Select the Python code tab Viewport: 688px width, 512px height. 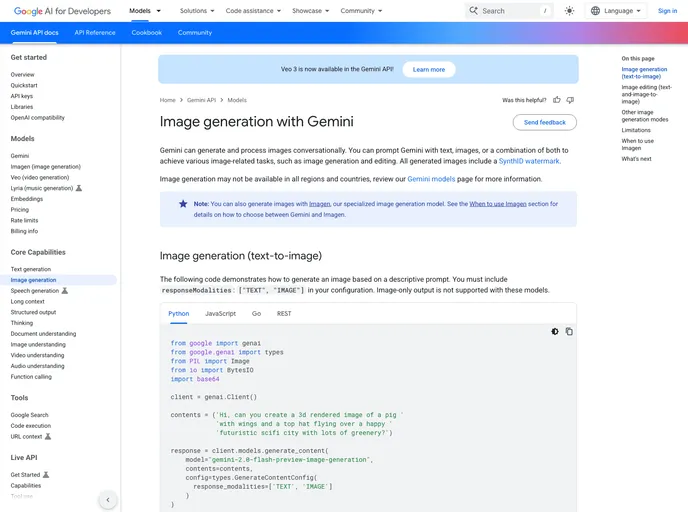(x=179, y=314)
